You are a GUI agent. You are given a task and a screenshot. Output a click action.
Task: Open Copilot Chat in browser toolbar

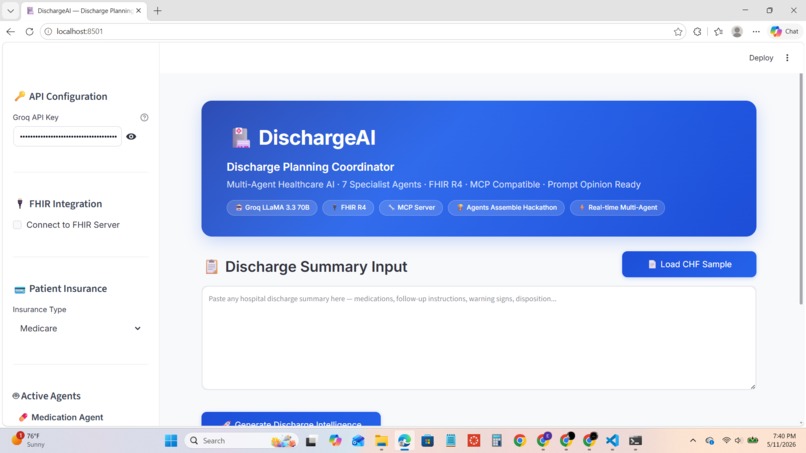(x=784, y=31)
